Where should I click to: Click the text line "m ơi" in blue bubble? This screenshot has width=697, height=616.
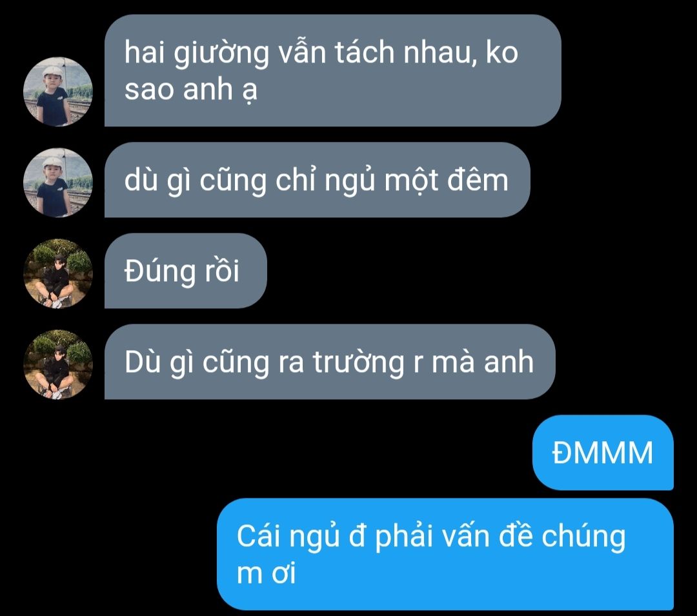click(266, 573)
